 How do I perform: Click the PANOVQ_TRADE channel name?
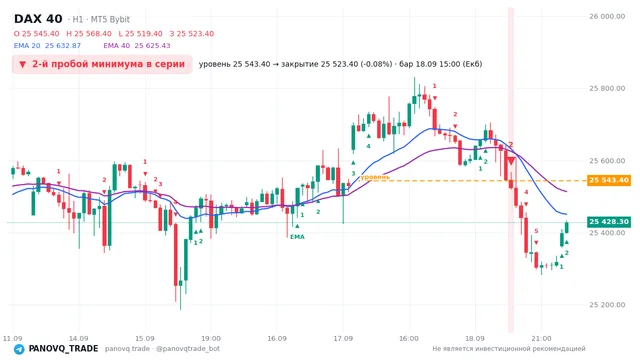point(63,349)
